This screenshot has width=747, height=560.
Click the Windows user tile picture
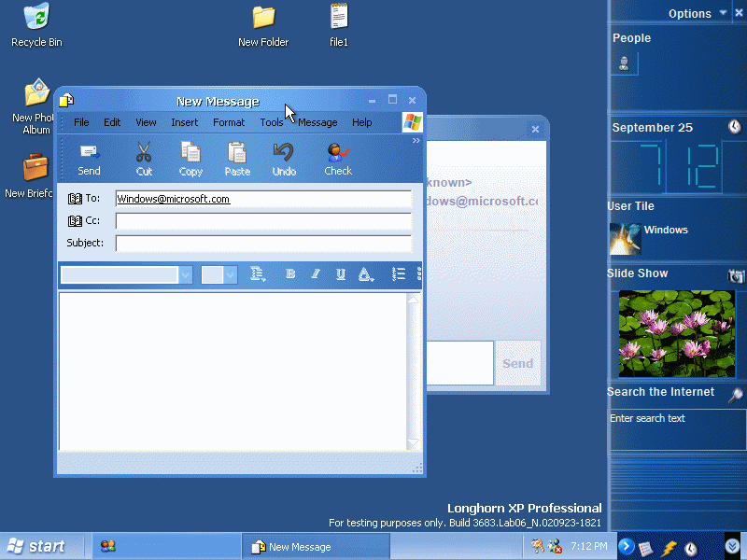pyautogui.click(x=625, y=239)
